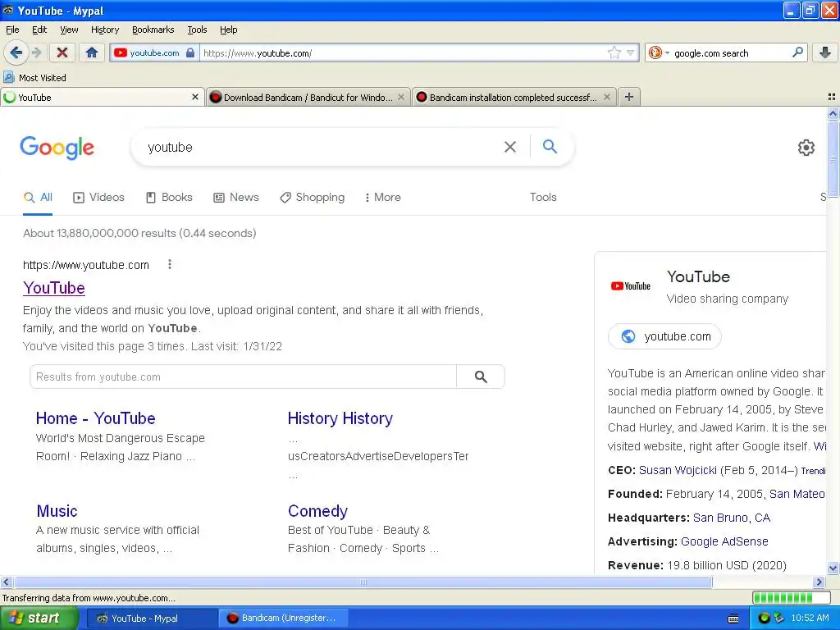This screenshot has width=840, height=630.
Task: Open Google settings gear icon
Action: coord(806,148)
